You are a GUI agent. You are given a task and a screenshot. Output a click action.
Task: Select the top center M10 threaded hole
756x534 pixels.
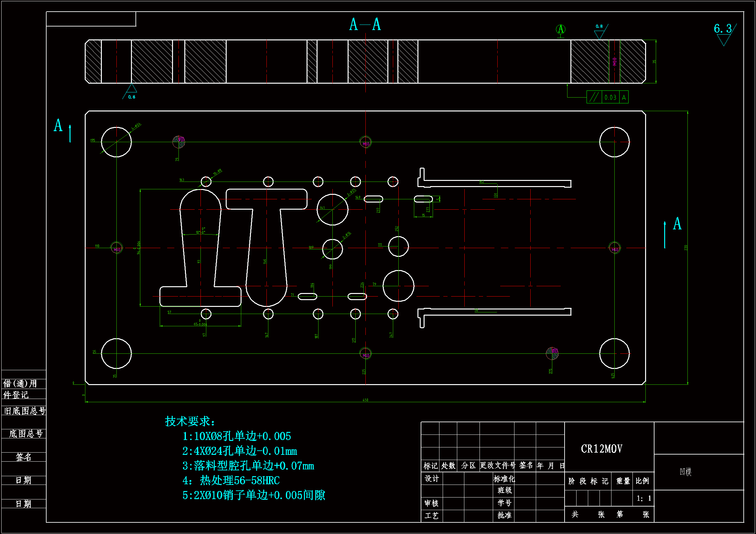click(365, 142)
